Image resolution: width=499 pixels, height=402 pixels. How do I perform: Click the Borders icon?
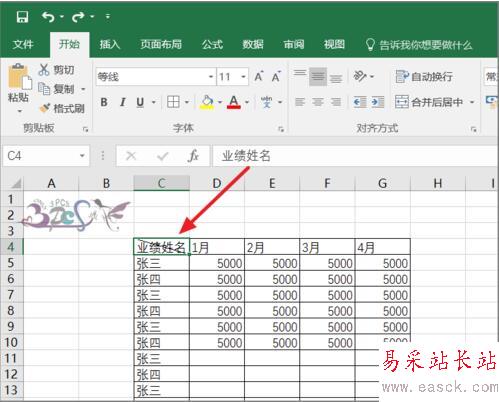click(173, 102)
